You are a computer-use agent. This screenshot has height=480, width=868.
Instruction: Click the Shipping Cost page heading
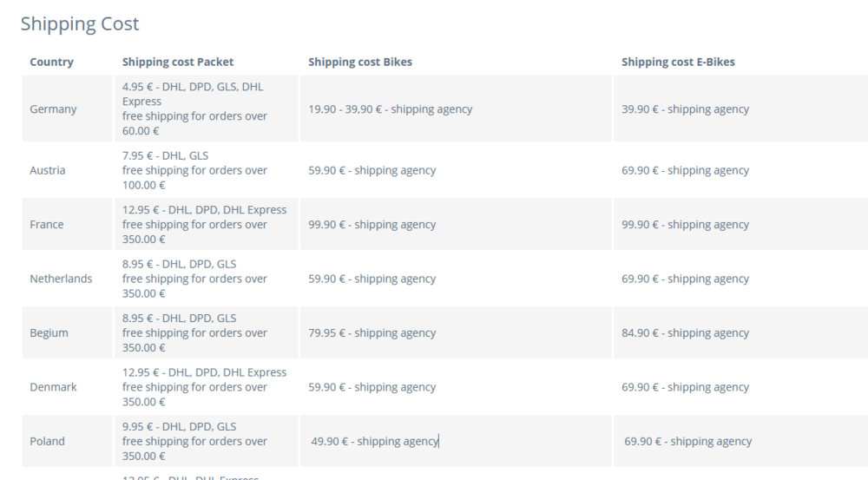(80, 24)
